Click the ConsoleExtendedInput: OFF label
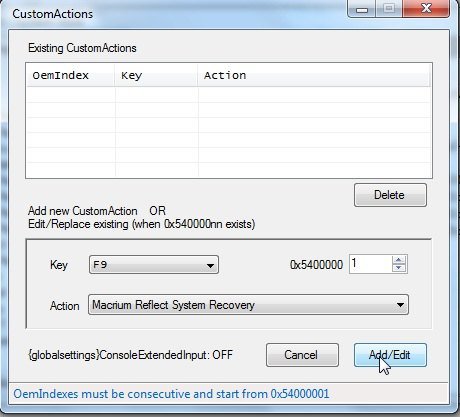Screen dimensions: 460x417 130,355
